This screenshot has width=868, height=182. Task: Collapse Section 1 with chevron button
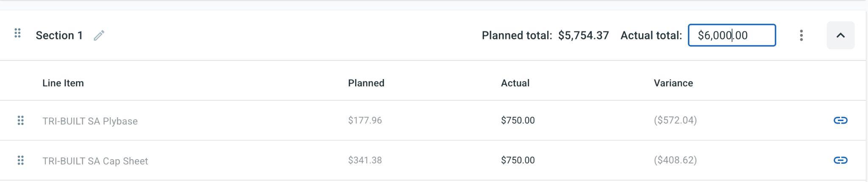tap(840, 35)
